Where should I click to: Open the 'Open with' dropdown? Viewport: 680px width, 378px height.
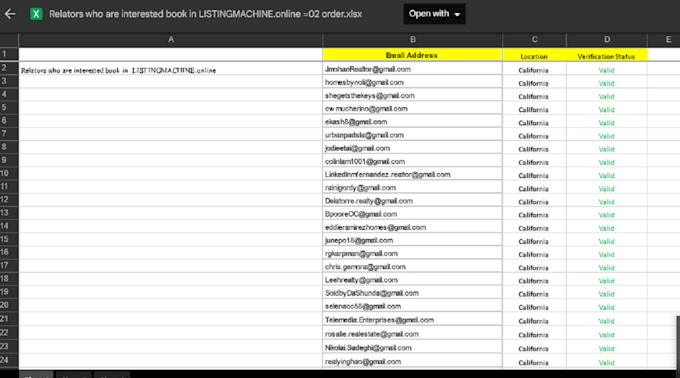pyautogui.click(x=434, y=14)
